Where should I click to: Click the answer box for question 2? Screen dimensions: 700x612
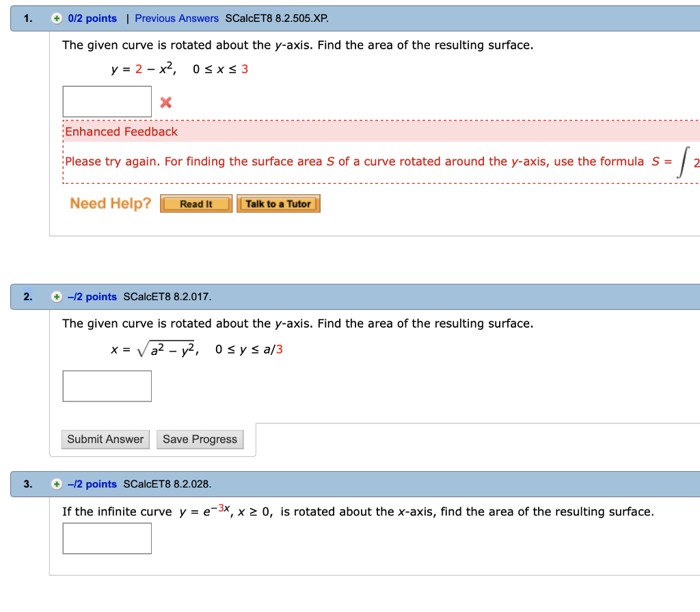point(107,386)
